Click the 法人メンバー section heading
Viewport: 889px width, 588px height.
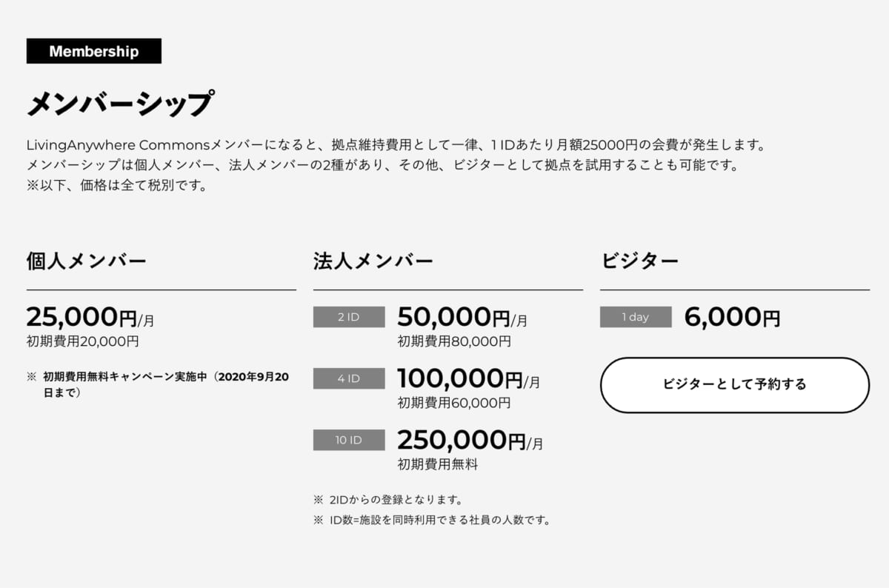373,261
